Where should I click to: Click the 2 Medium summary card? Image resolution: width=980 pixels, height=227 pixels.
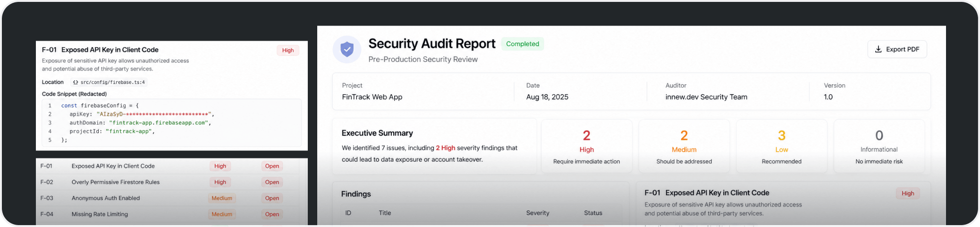click(x=684, y=146)
